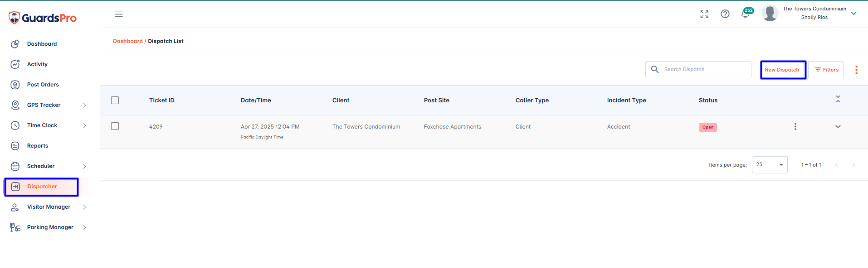Click ticket number 4209
Image resolution: width=868 pixels, height=268 pixels.
pyautogui.click(x=156, y=127)
